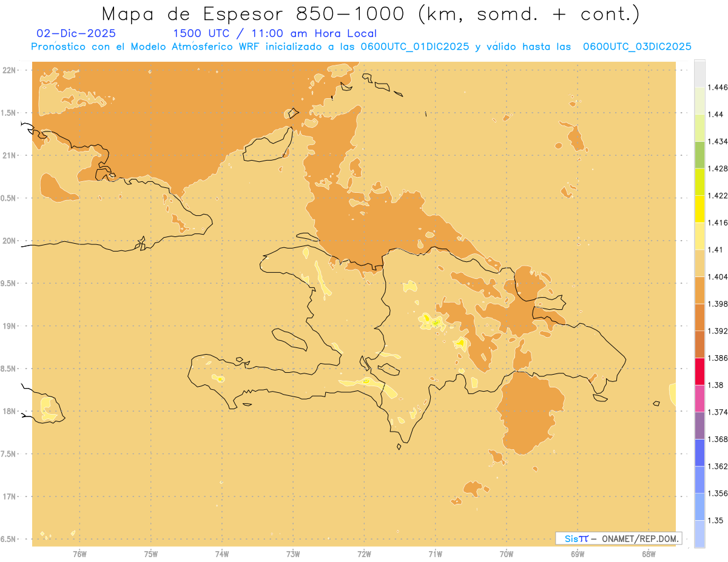Click the 1.434 colorbar value

718,141
